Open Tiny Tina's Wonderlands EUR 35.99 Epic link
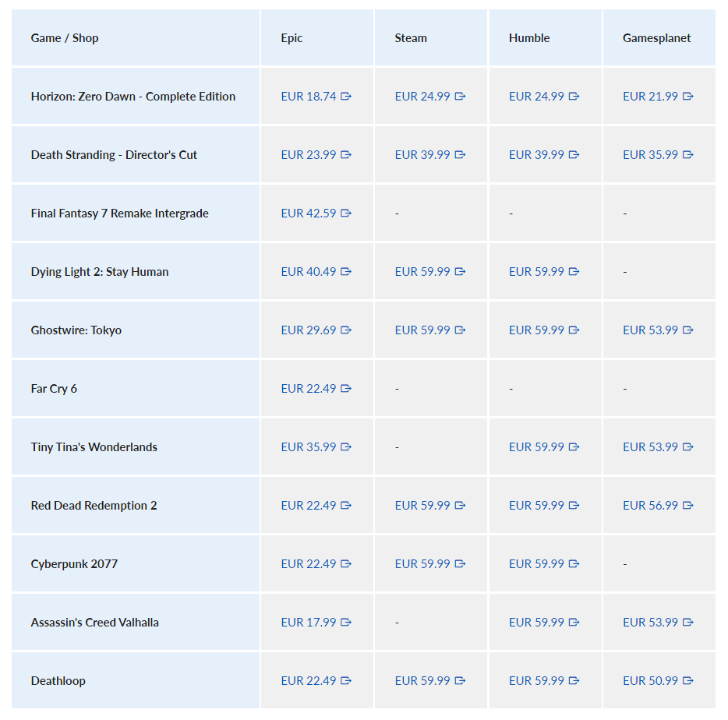 point(309,447)
